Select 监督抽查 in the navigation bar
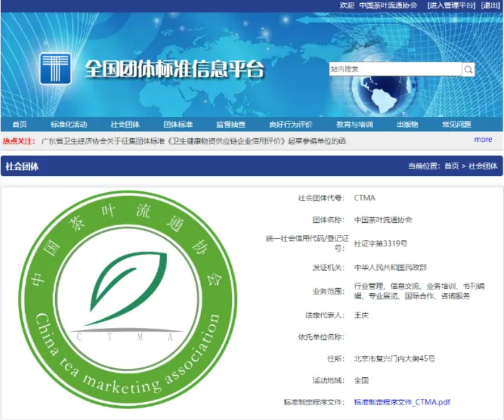Screen dimensions: 504x420 click(231, 124)
